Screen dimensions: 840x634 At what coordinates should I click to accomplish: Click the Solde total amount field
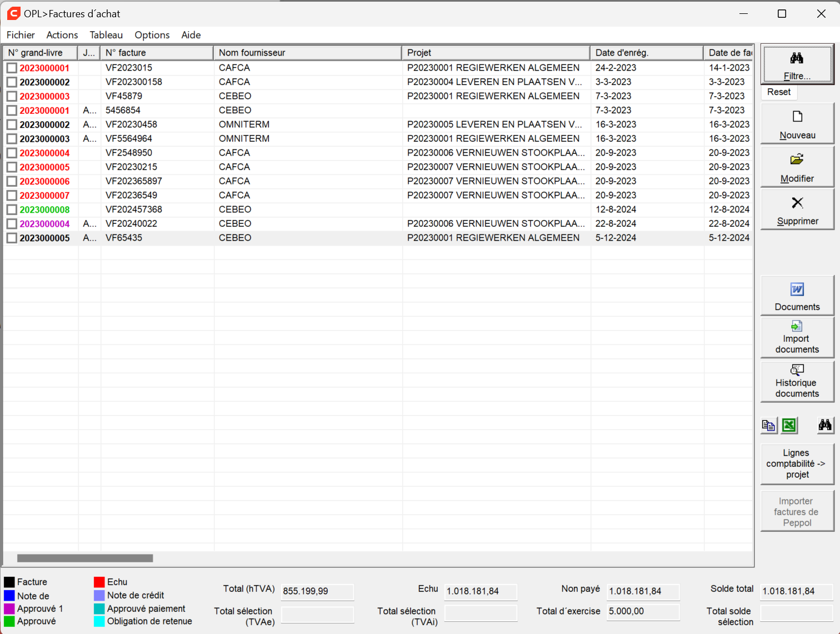tap(797, 591)
